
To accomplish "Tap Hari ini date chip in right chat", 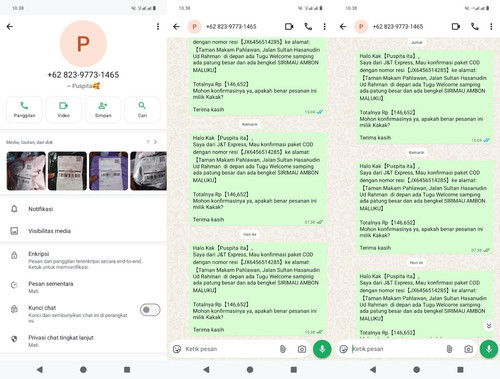I will pyautogui.click(x=416, y=263).
